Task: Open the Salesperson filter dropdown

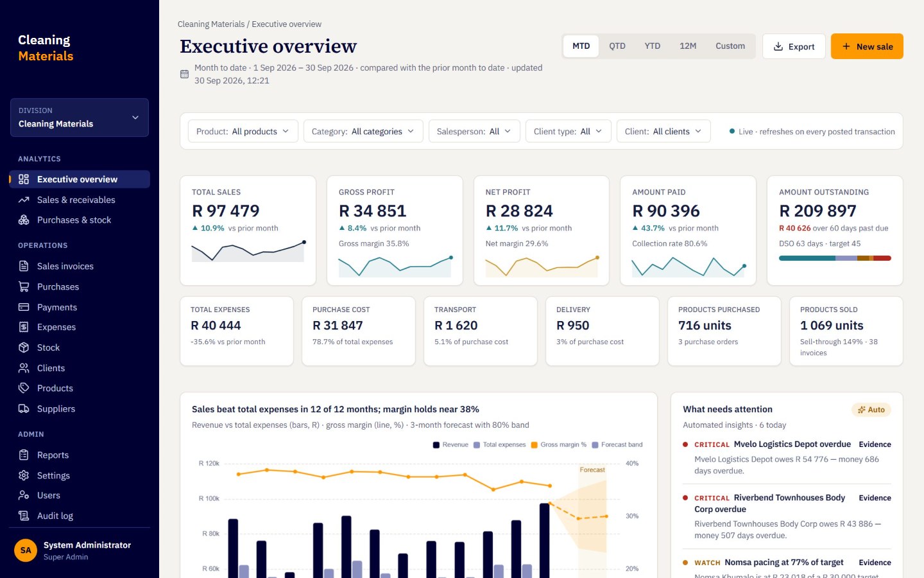Action: 474,131
